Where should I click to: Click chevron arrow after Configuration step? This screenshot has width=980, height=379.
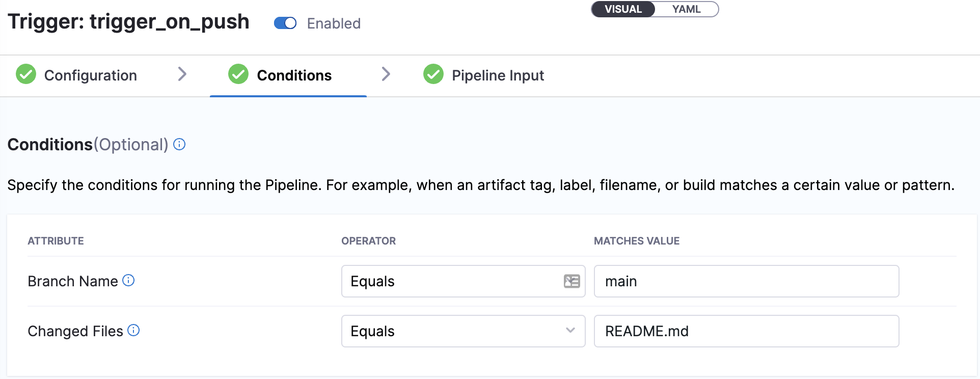coord(182,74)
